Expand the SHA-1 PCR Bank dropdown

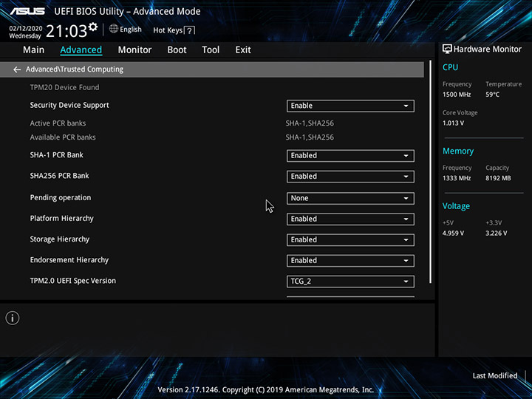click(x=350, y=156)
